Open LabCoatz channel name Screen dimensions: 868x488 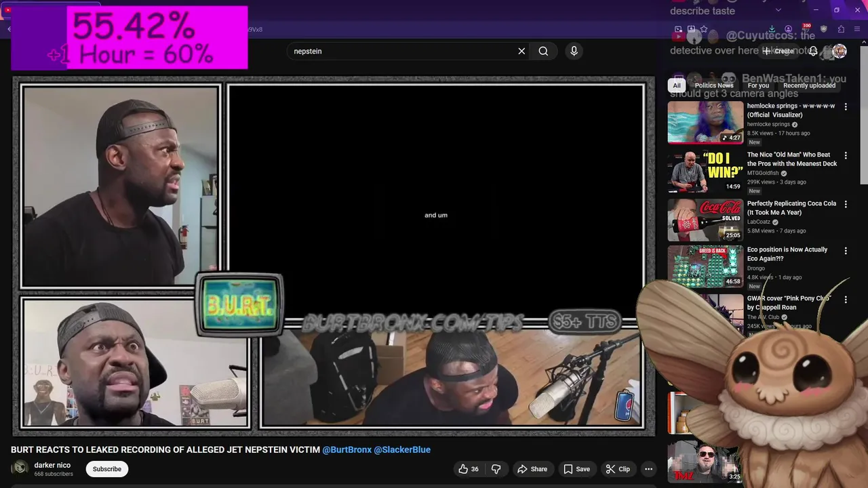[x=759, y=222]
